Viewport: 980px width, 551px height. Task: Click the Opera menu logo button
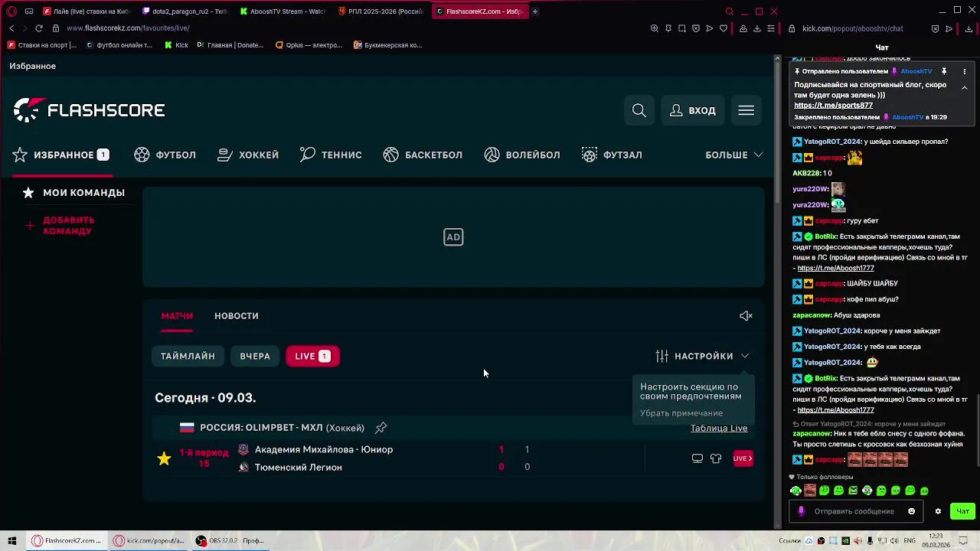pyautogui.click(x=11, y=11)
